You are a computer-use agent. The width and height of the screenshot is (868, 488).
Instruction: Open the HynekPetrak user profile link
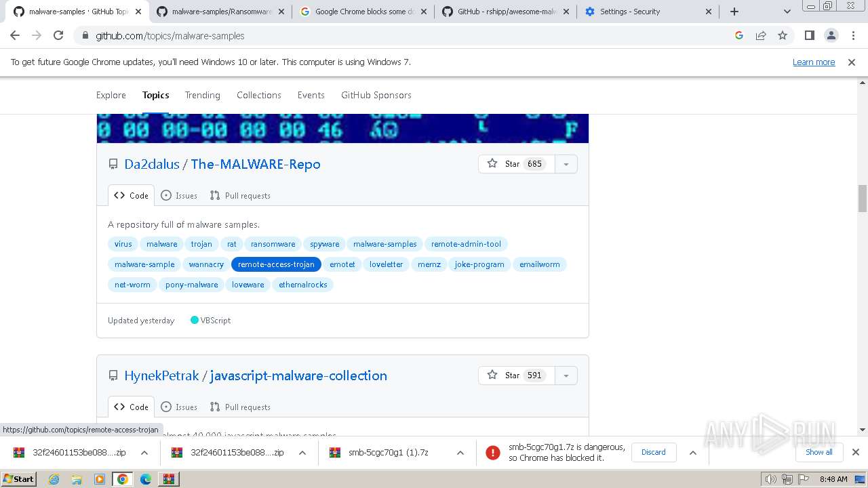tap(161, 375)
